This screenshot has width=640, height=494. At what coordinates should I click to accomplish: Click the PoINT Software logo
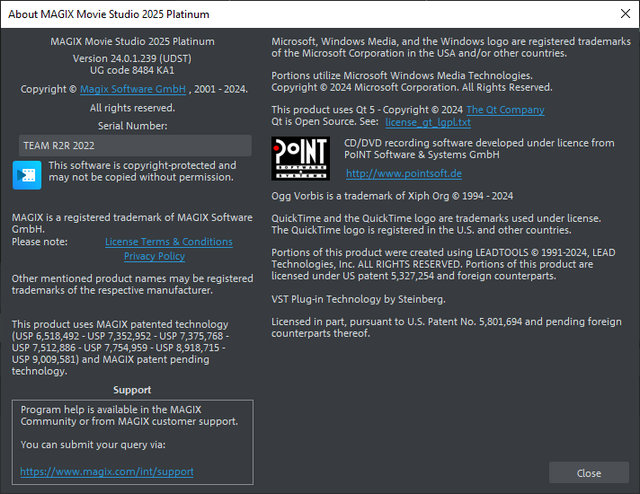click(x=300, y=158)
